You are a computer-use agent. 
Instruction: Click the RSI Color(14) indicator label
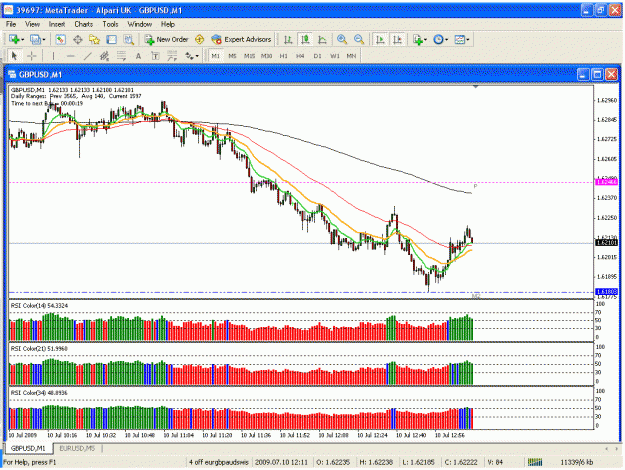point(39,306)
